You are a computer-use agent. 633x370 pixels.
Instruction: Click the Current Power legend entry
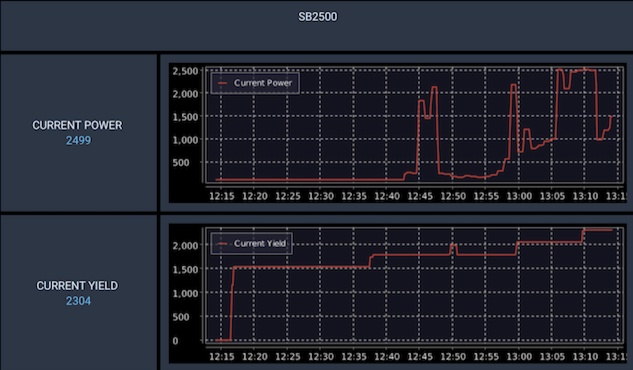(x=255, y=83)
